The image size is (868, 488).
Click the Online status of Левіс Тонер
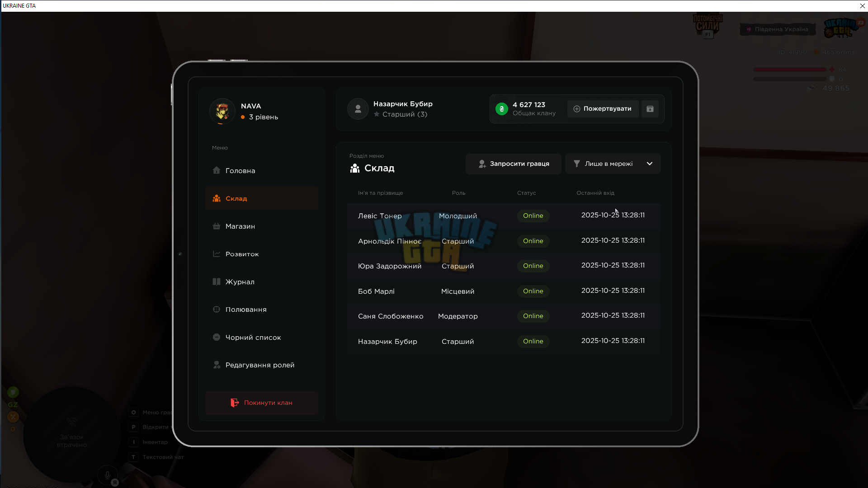533,216
